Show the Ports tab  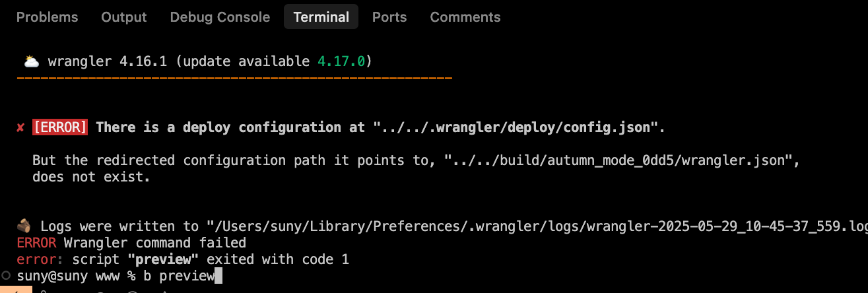coord(389,17)
